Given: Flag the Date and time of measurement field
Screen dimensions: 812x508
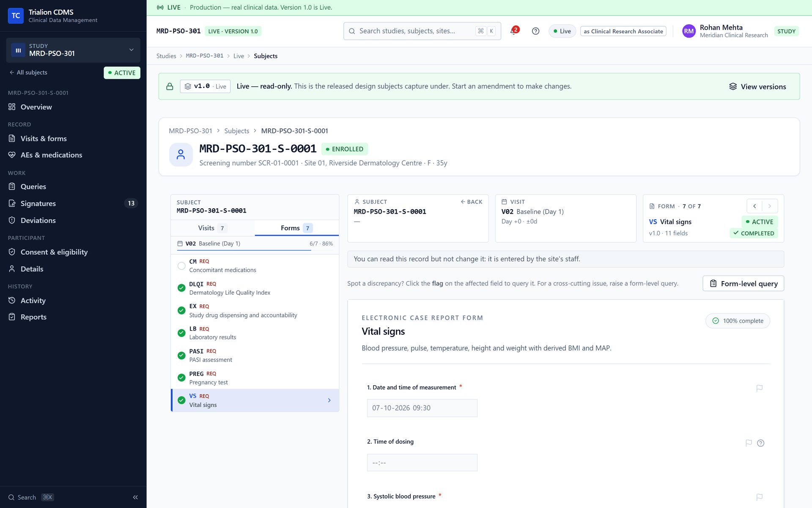Looking at the screenshot, I should [x=759, y=388].
